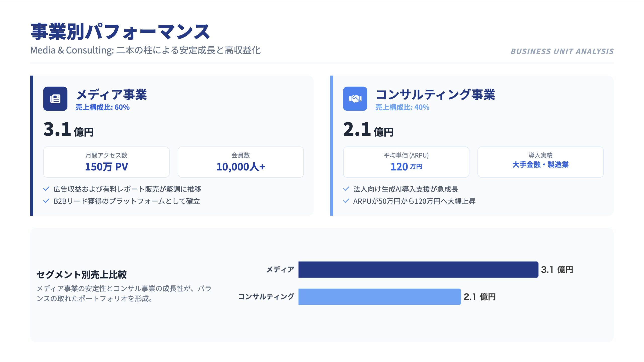644x362 pixels.
Task: Click the checkmark next to B2Bリード獲得 item
Action: coord(46,201)
